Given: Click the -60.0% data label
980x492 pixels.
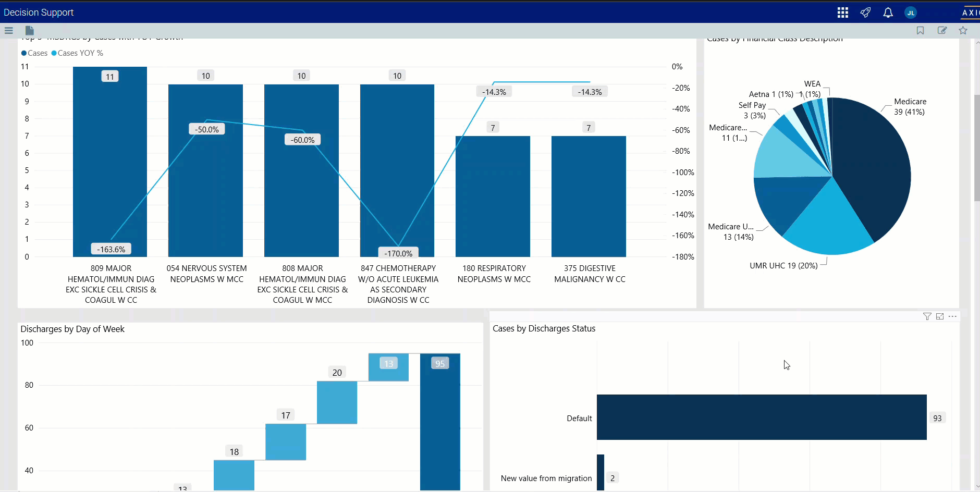Looking at the screenshot, I should point(302,140).
